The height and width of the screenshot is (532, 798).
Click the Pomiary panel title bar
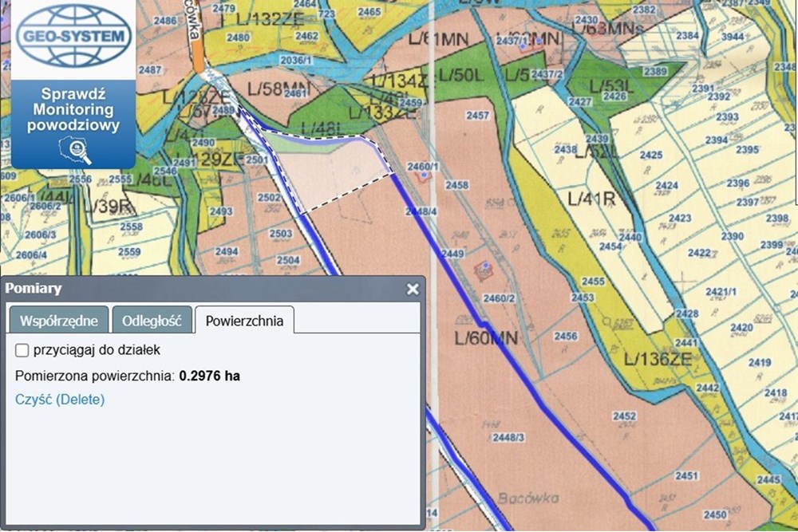click(199, 289)
